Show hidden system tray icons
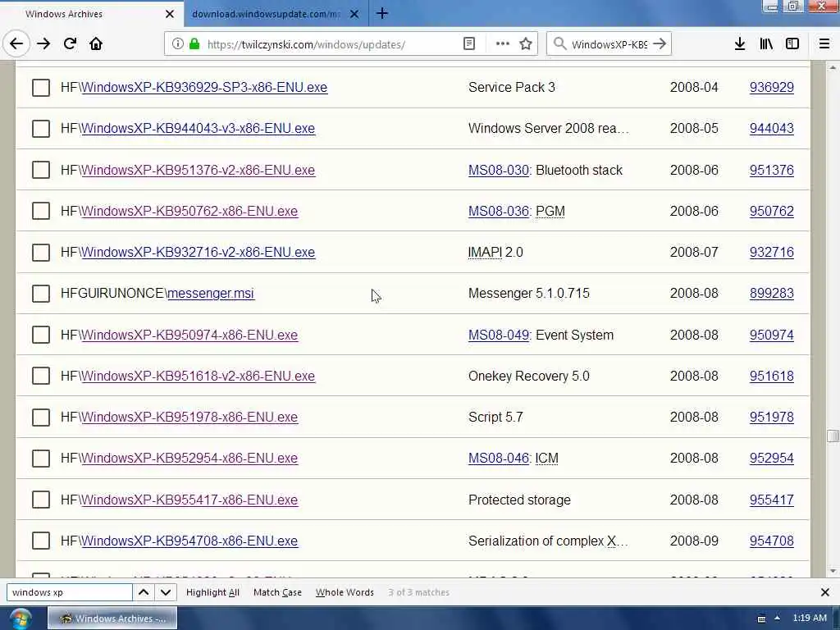 coord(778,619)
